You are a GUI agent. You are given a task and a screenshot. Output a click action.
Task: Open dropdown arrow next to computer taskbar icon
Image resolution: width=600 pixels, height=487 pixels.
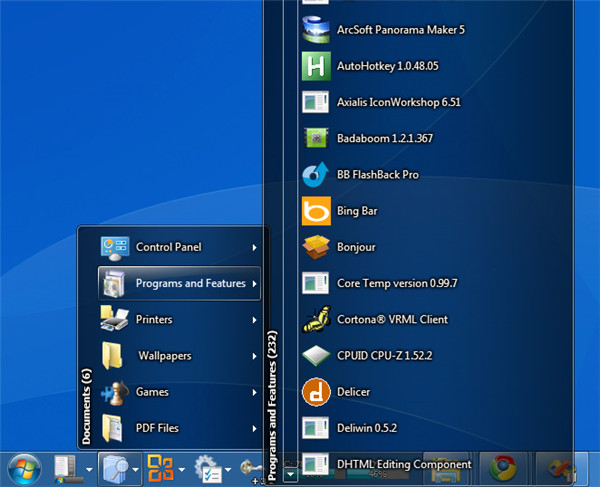coord(89,468)
